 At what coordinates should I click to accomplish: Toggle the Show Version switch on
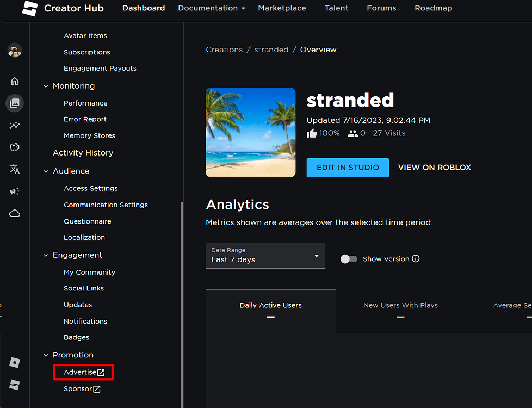click(349, 258)
